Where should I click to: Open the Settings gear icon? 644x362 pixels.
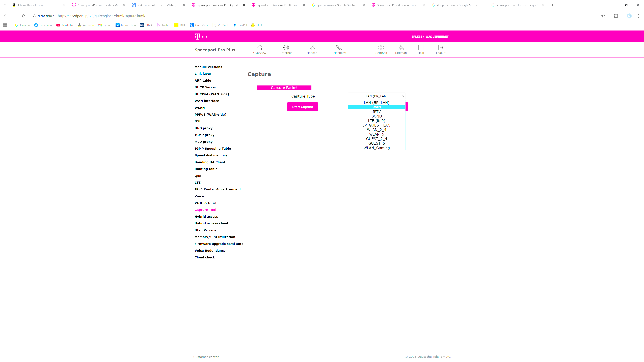381,47
